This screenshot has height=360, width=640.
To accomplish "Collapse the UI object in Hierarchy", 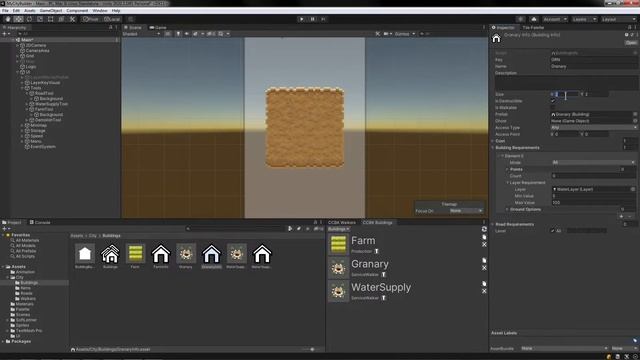I will (18, 72).
